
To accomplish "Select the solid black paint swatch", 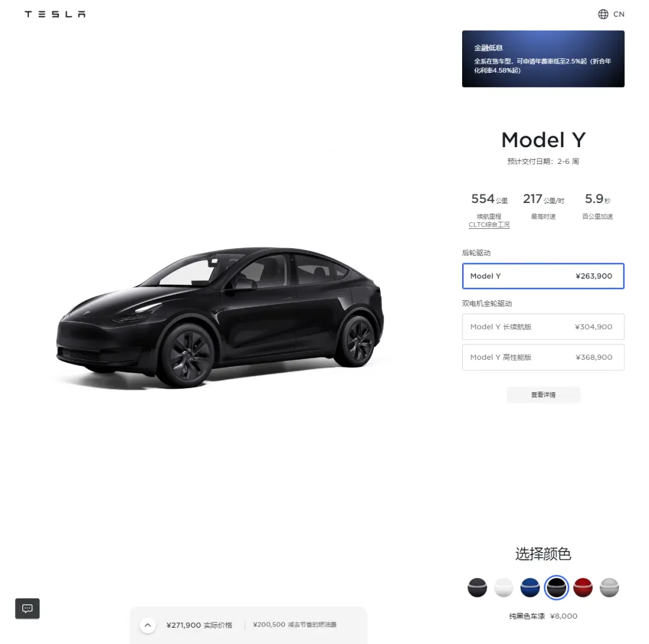I will tap(556, 588).
